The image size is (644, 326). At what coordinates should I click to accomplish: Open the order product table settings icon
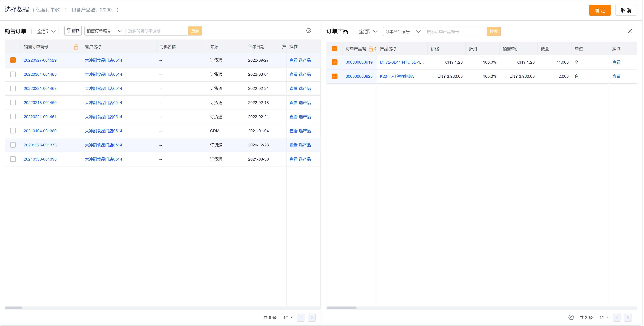571,317
